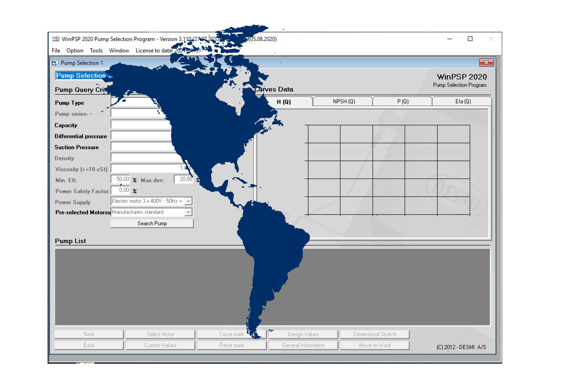Click the Design Values button
Viewport: 570px width, 371px height.
point(303,334)
